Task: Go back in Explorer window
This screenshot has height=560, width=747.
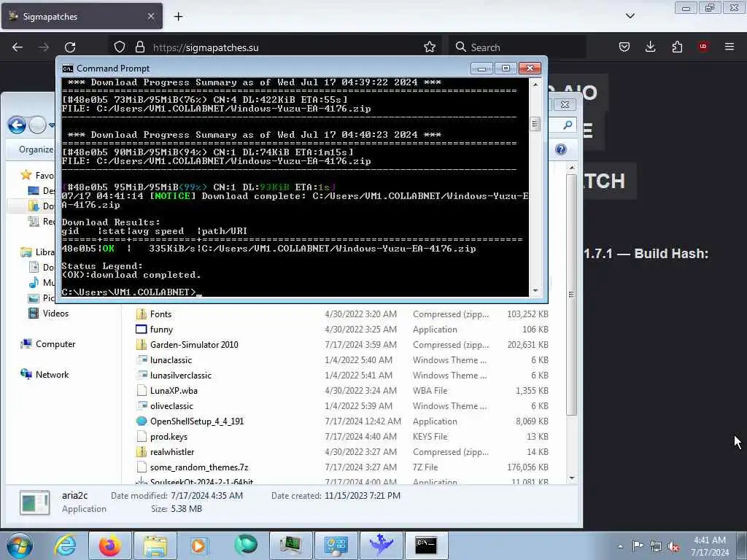Action: click(x=18, y=125)
